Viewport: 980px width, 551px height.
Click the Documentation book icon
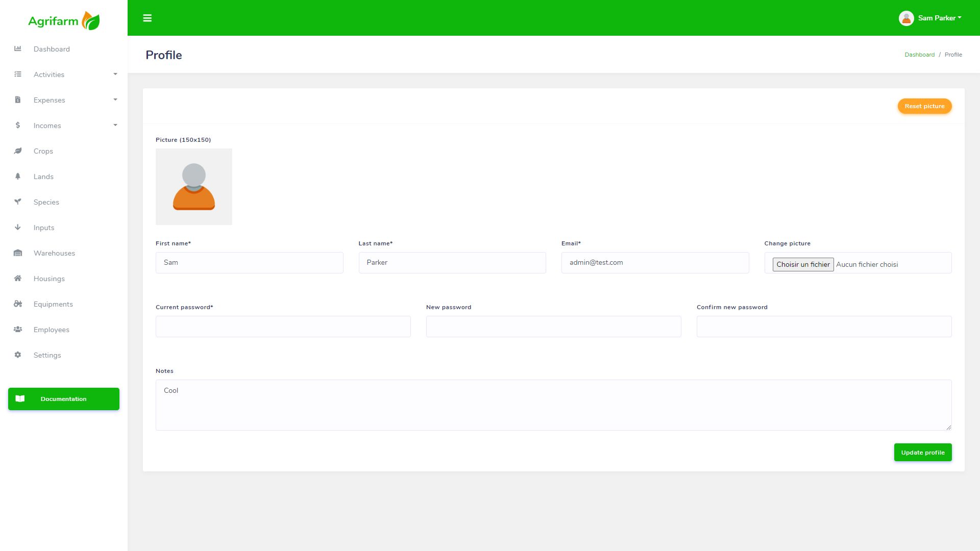point(20,399)
